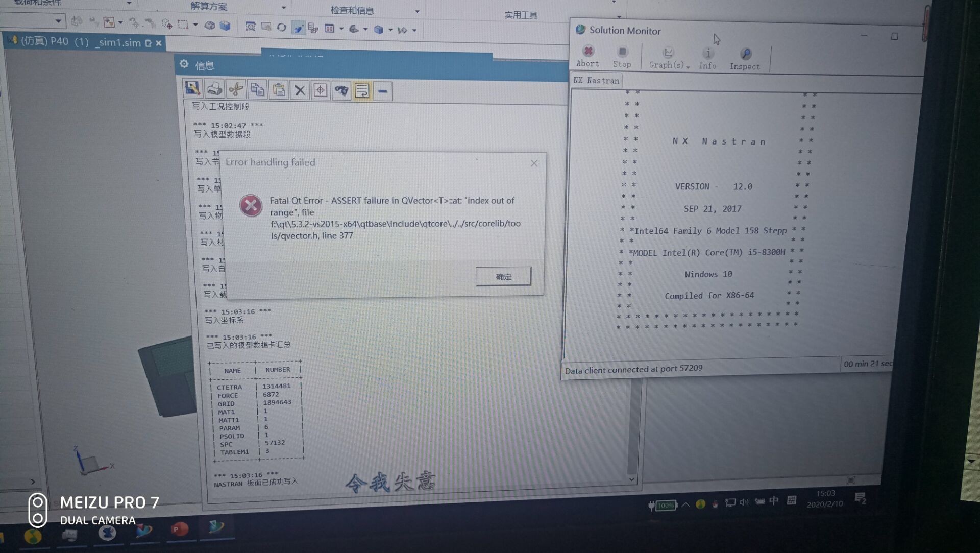Click the volume icon in system tray
This screenshot has width=980, height=553.
point(744,502)
